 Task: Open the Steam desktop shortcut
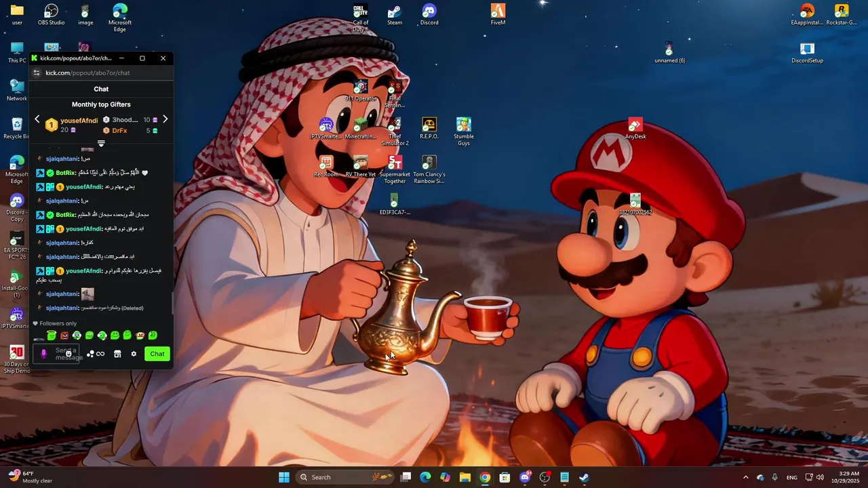(395, 14)
